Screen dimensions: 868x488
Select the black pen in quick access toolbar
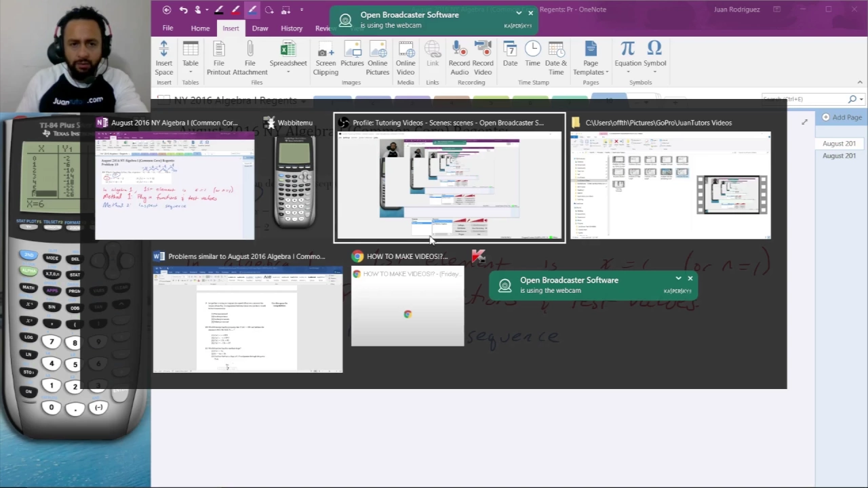218,9
